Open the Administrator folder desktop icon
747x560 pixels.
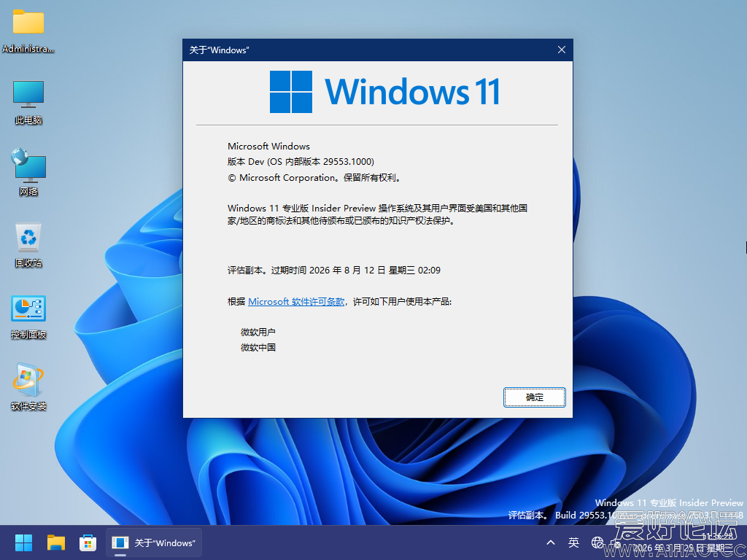click(28, 30)
